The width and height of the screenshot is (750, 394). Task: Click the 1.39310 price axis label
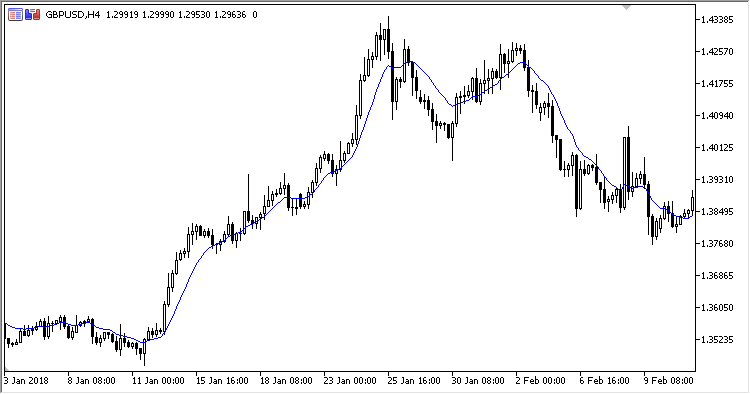pyautogui.click(x=717, y=180)
